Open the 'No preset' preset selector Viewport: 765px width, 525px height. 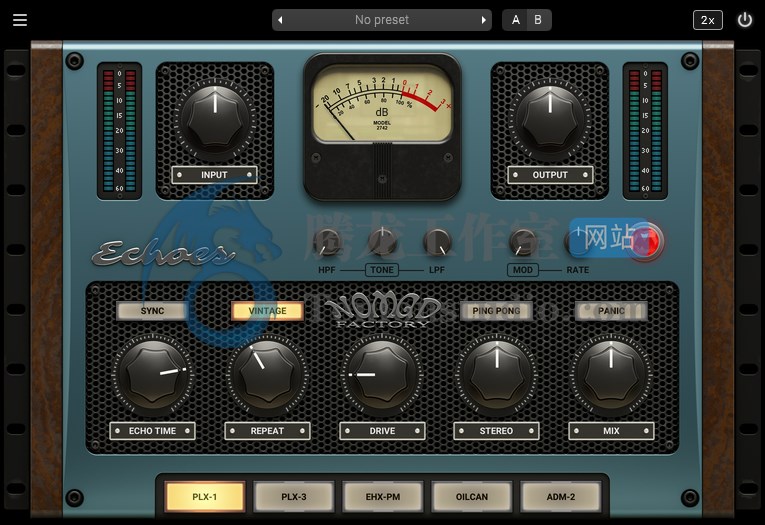coord(382,20)
